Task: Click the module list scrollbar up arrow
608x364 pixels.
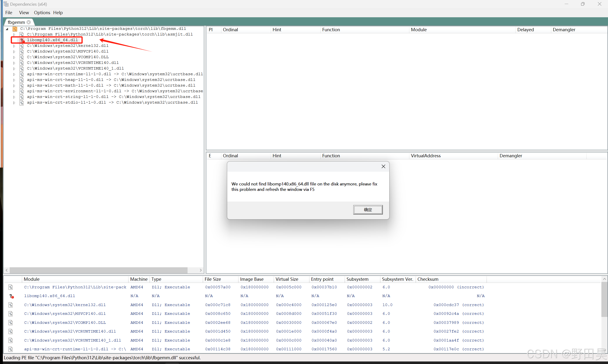Action: pyautogui.click(x=604, y=279)
